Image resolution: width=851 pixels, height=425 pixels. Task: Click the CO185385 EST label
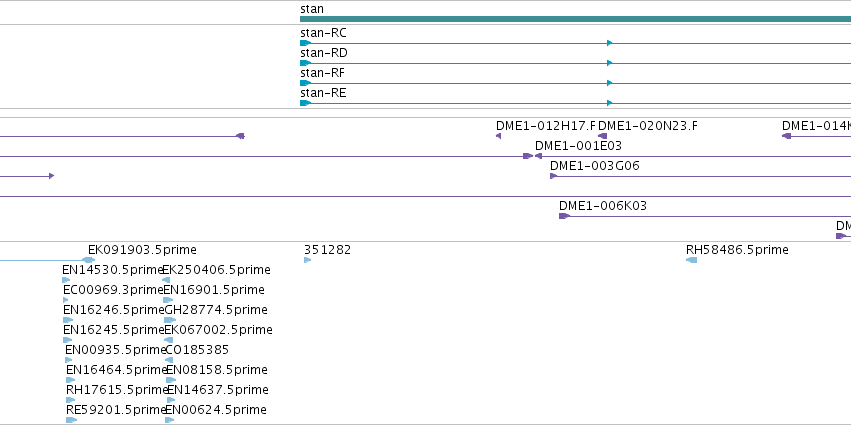coord(197,350)
